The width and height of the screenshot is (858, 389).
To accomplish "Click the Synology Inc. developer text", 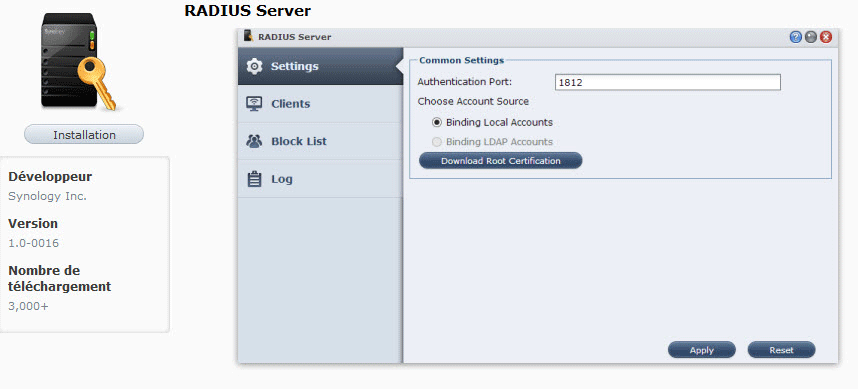I will tap(48, 196).
